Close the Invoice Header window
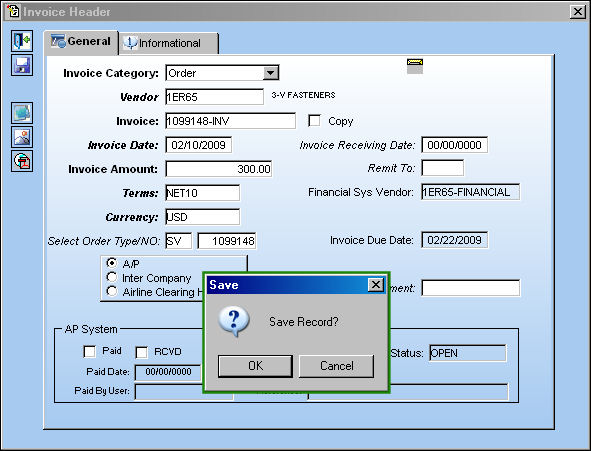Viewport: 591px width, 451px height. pos(577,12)
